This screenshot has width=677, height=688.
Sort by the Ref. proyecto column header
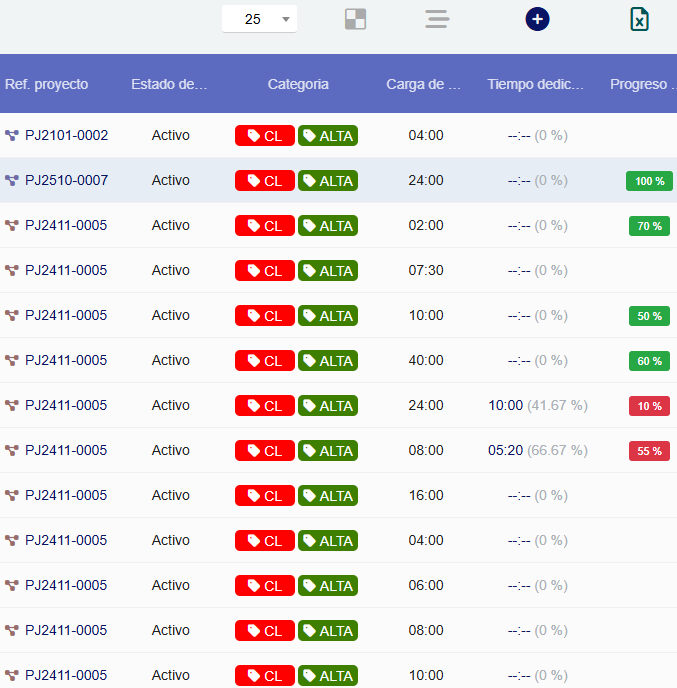click(x=47, y=84)
